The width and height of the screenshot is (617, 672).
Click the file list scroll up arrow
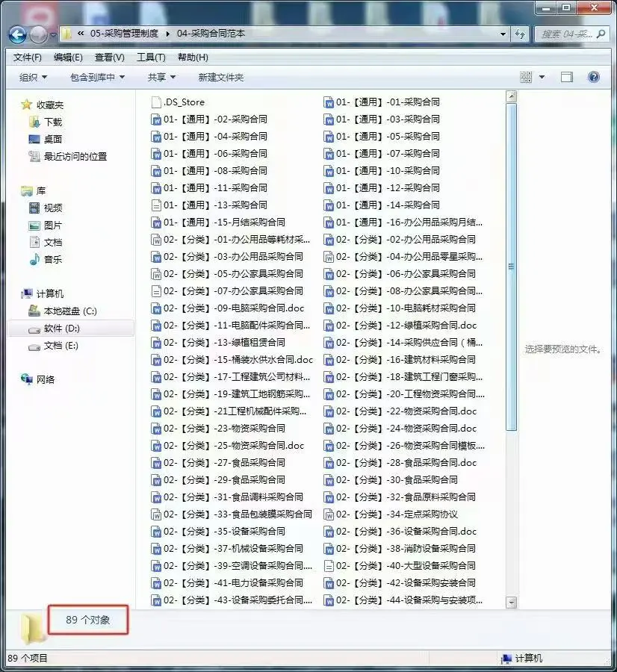coord(511,96)
